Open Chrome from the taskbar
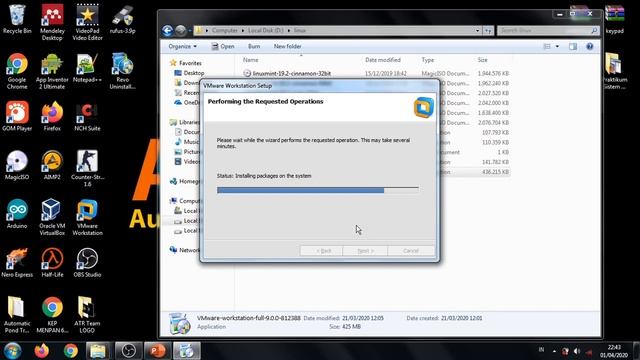Screen dimensions: 640x360 [x=71, y=351]
